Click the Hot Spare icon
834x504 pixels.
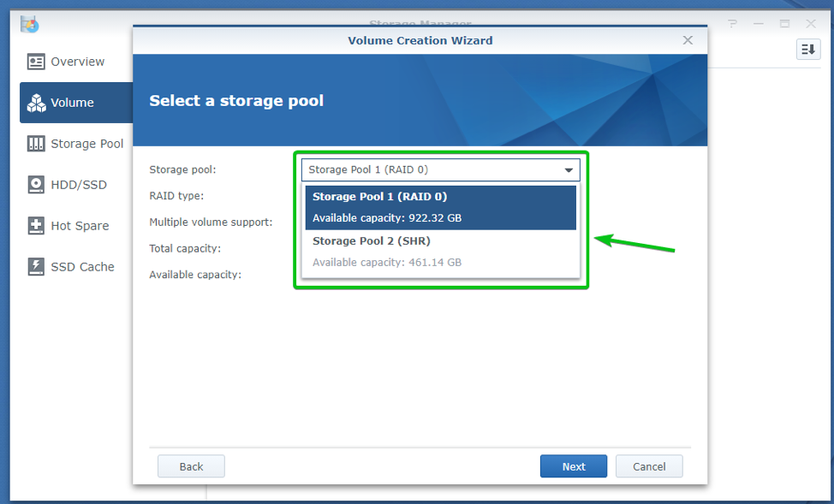(36, 226)
